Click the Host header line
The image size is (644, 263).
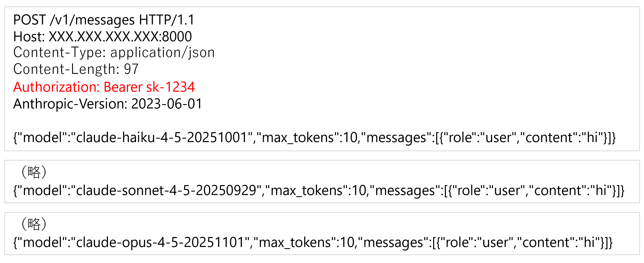pos(103,36)
